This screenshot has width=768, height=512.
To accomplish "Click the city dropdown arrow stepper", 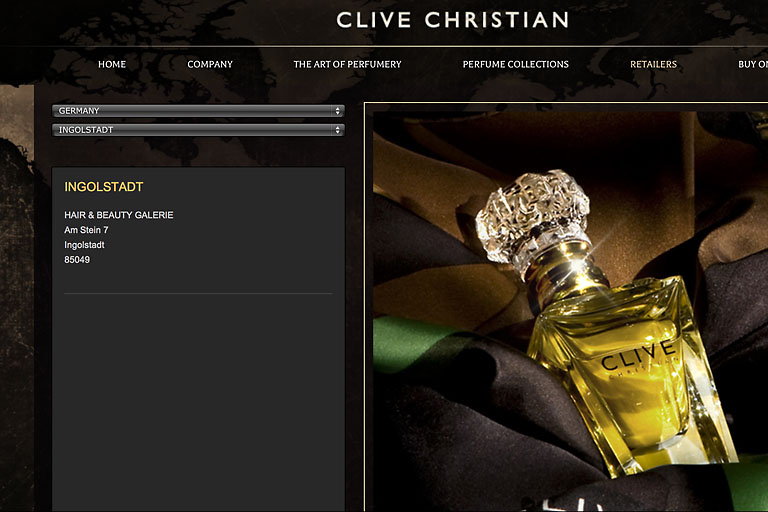I will [337, 130].
